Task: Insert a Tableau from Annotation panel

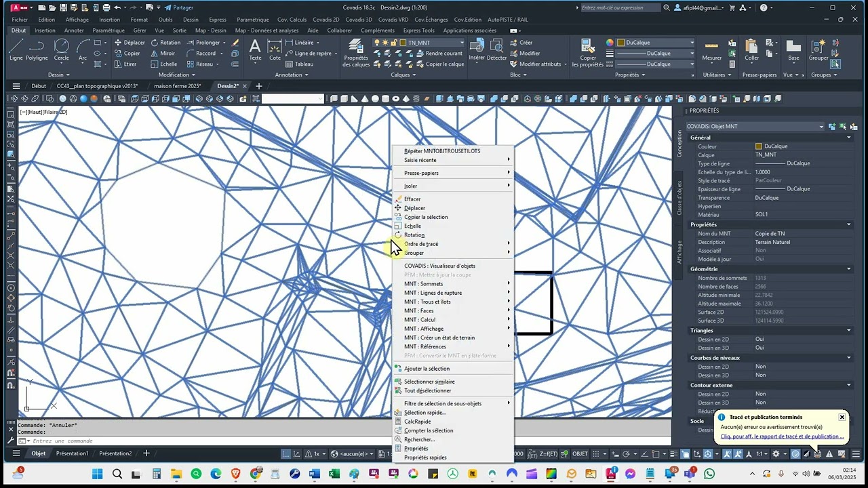Action: [x=299, y=64]
